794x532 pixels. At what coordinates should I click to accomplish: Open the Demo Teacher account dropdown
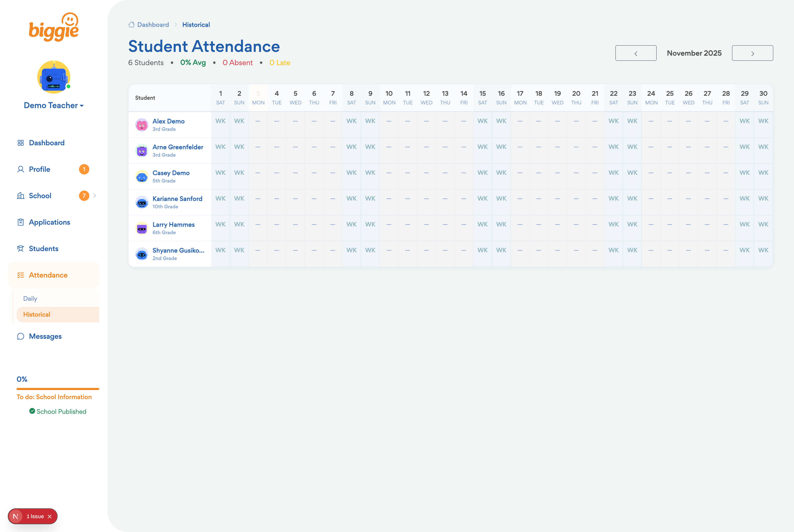point(53,105)
